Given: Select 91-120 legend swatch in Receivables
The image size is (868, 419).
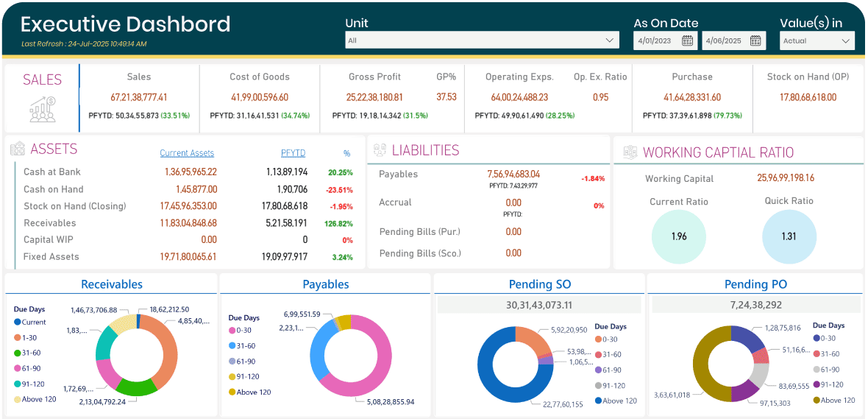Looking at the screenshot, I should click(17, 384).
